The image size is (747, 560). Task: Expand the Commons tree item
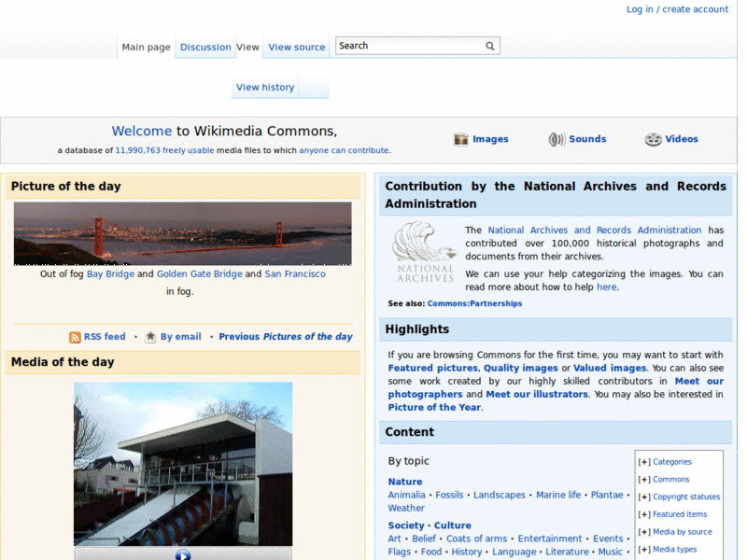pos(644,480)
